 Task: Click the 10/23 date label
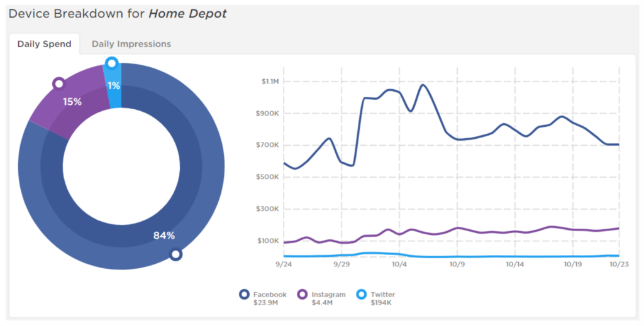click(619, 264)
